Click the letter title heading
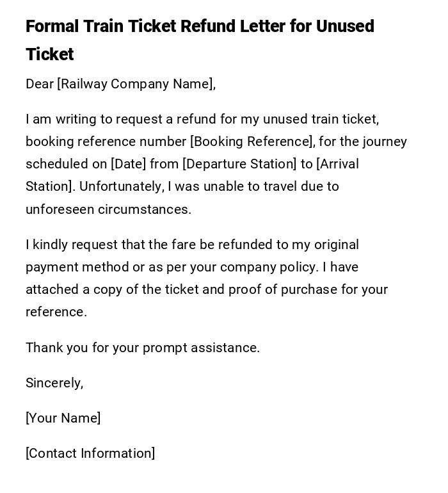The image size is (448, 493). pos(200,27)
